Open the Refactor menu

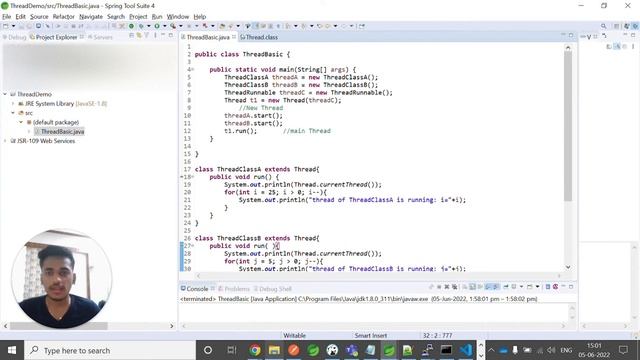tap(64, 16)
